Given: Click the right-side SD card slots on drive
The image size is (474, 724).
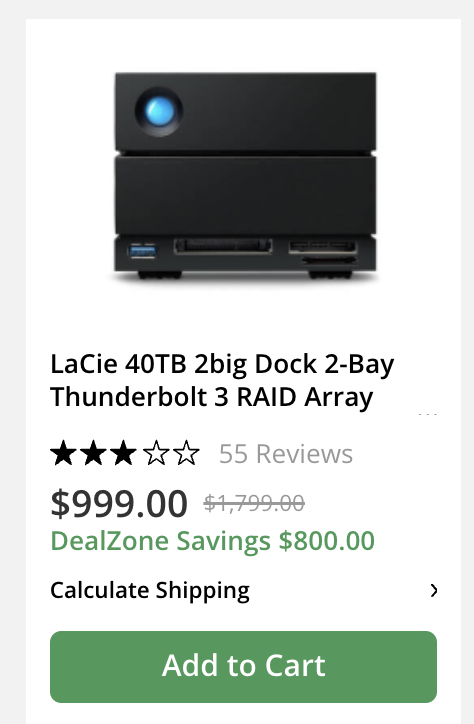Looking at the screenshot, I should click(x=323, y=253).
